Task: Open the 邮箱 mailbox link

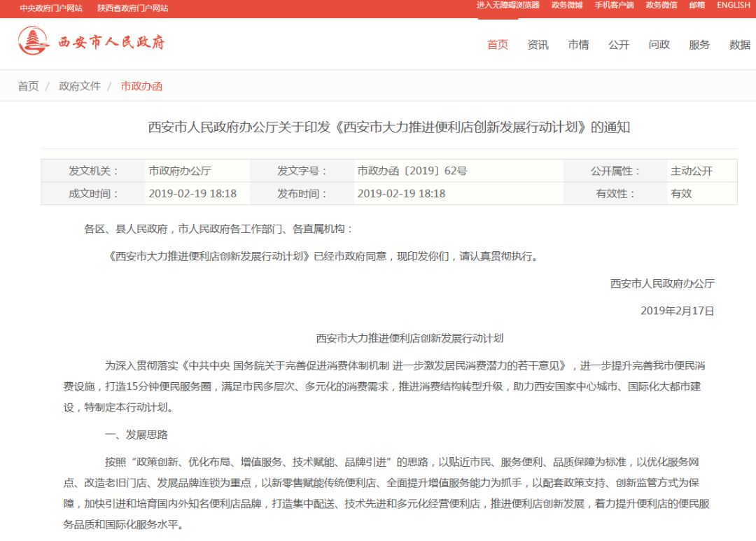Action: coord(696,6)
